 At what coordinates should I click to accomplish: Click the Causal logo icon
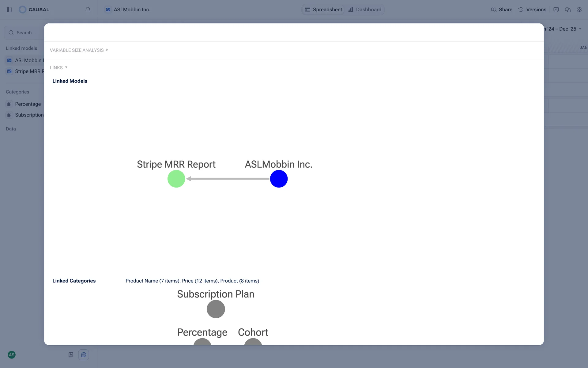pos(23,10)
